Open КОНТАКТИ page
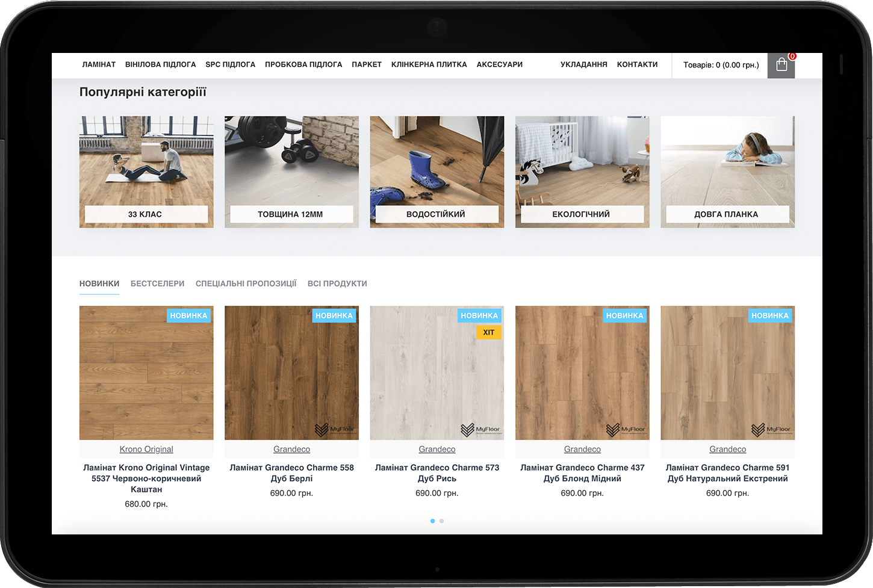The height and width of the screenshot is (588, 873). [x=637, y=64]
